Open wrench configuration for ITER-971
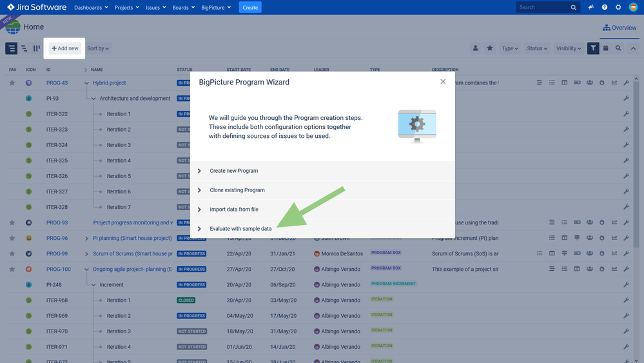Image resolution: width=644 pixels, height=363 pixels. (x=627, y=347)
